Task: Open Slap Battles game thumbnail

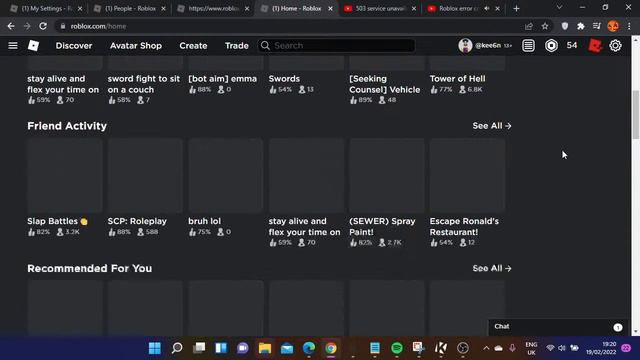Action: click(64, 175)
